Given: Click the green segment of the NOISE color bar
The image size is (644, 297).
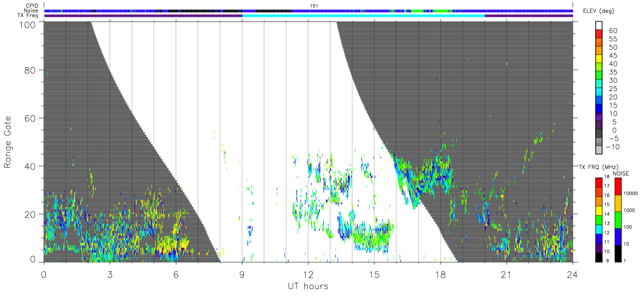Looking at the screenshot, I should pos(617,220).
